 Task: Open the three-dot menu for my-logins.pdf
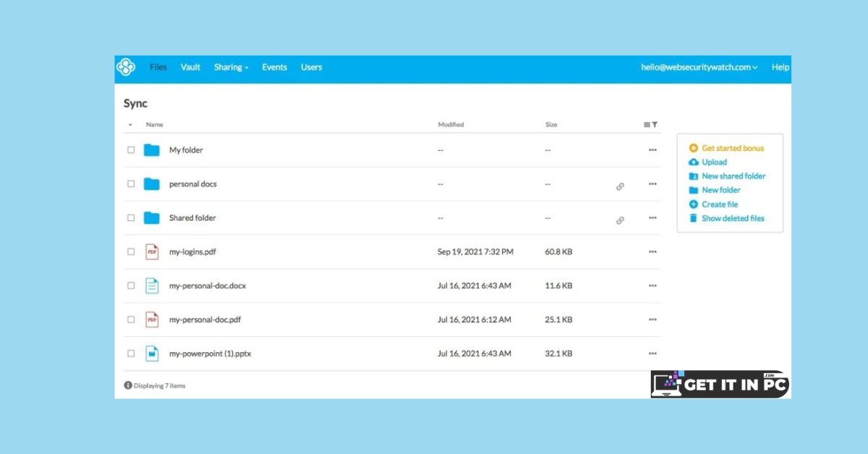(x=652, y=252)
